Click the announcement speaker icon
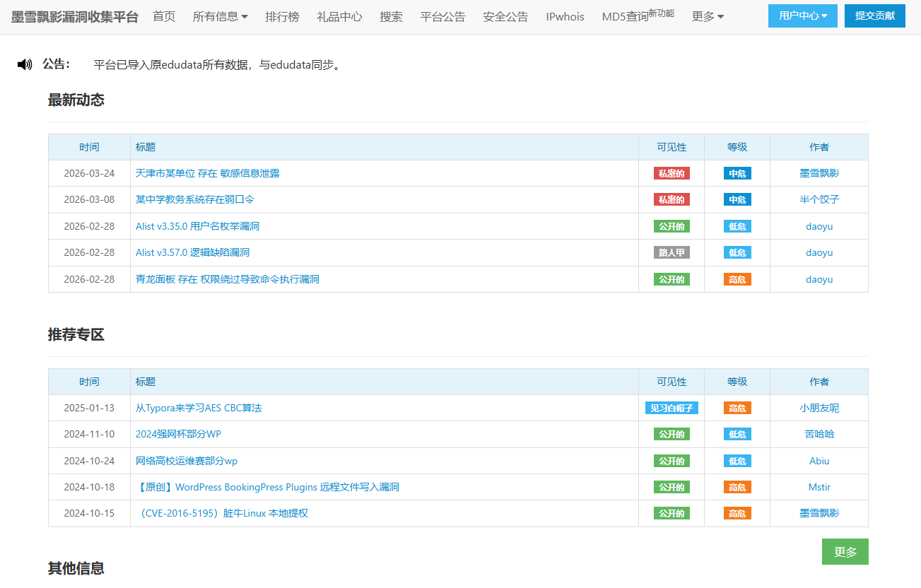The height and width of the screenshot is (588, 921). 25,64
